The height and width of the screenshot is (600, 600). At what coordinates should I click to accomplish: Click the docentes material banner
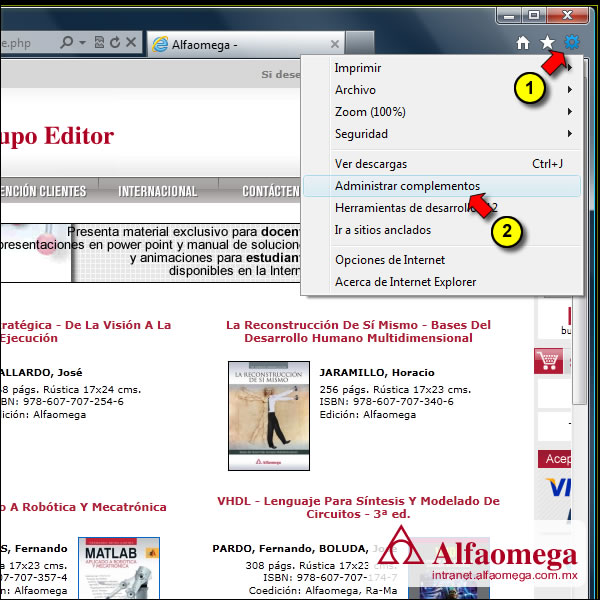150,253
